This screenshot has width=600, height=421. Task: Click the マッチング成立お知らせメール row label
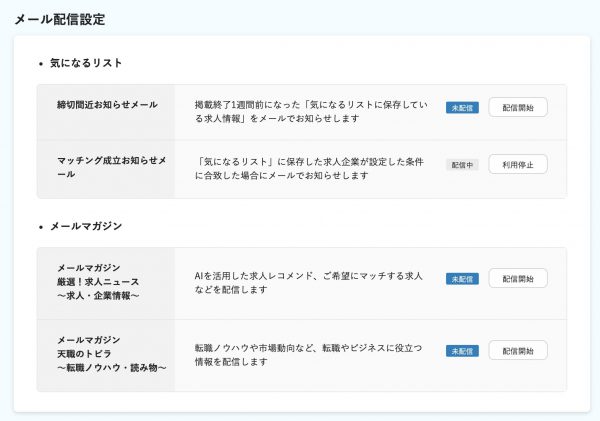pyautogui.click(x=112, y=167)
